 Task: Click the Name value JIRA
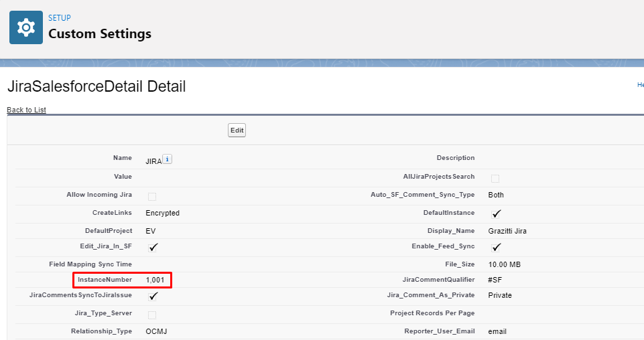click(153, 161)
